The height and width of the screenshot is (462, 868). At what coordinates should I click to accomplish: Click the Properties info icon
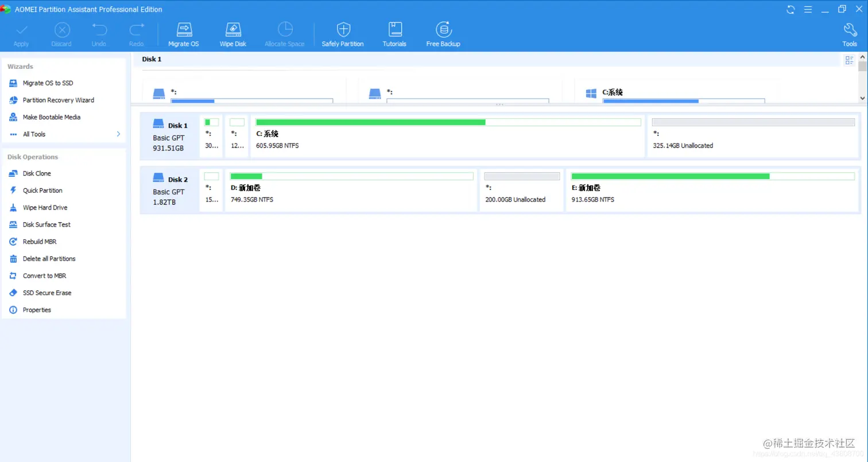pos(13,310)
